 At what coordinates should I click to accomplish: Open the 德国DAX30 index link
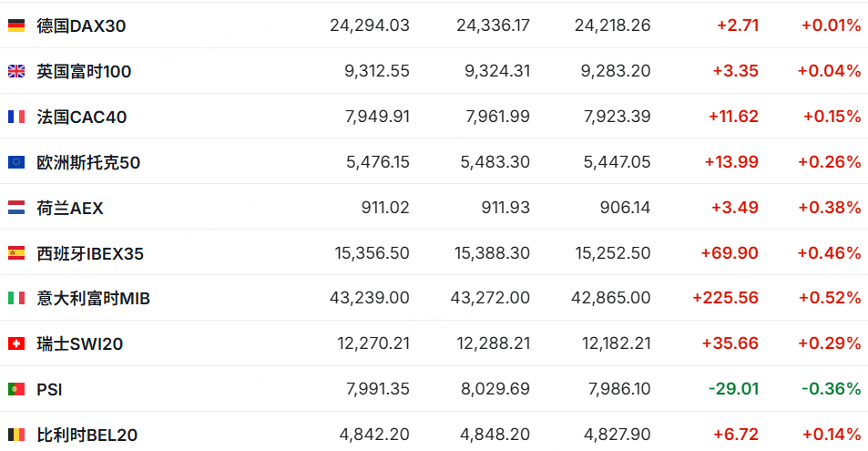(x=81, y=26)
